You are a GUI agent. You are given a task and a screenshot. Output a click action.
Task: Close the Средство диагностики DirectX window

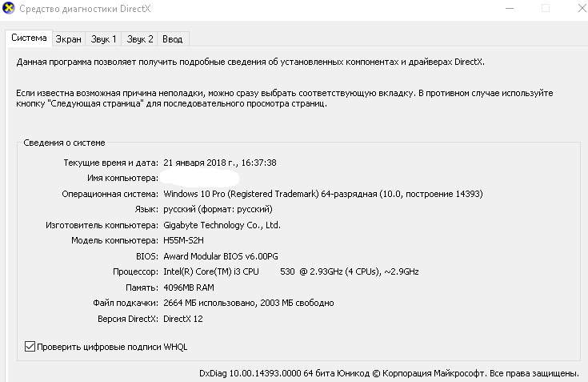point(582,8)
